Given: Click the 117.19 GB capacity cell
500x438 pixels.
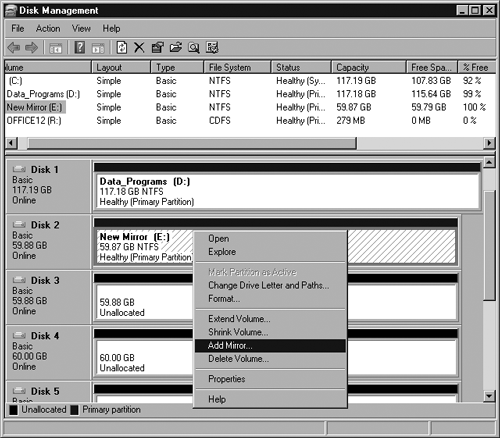Looking at the screenshot, I should [356, 81].
